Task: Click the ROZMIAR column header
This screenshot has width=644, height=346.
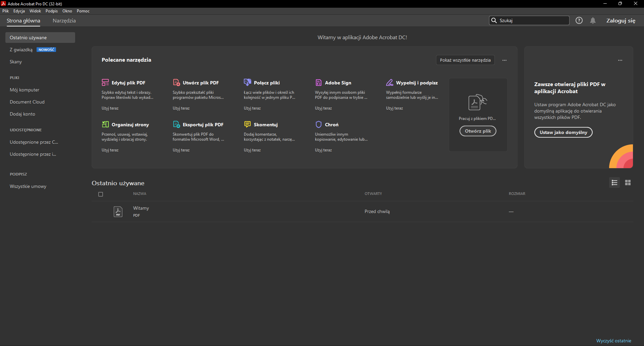Action: tap(517, 194)
